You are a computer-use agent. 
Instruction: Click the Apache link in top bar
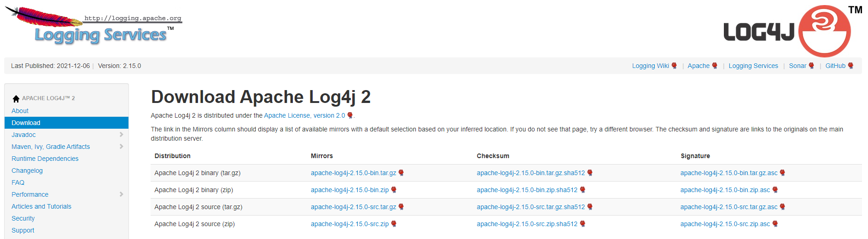(x=699, y=66)
